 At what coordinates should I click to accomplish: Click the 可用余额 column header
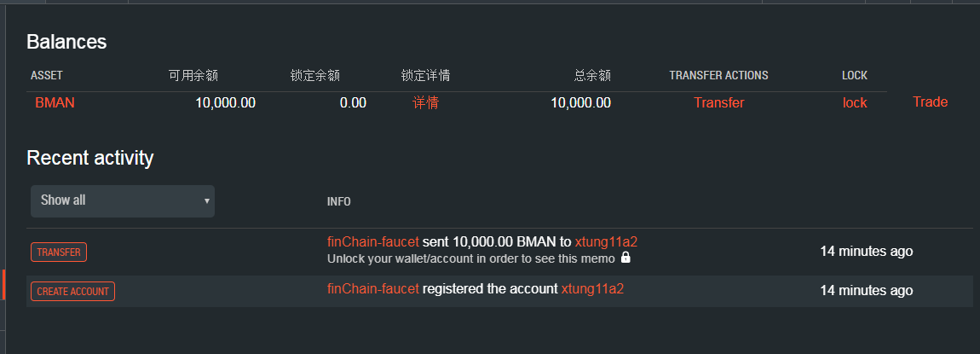(193, 75)
